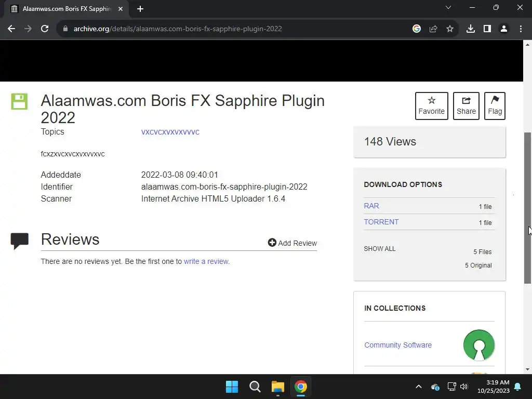Screen dimensions: 532x399
Task: Click the Chrome taskbar icon
Action: pos(301,387)
